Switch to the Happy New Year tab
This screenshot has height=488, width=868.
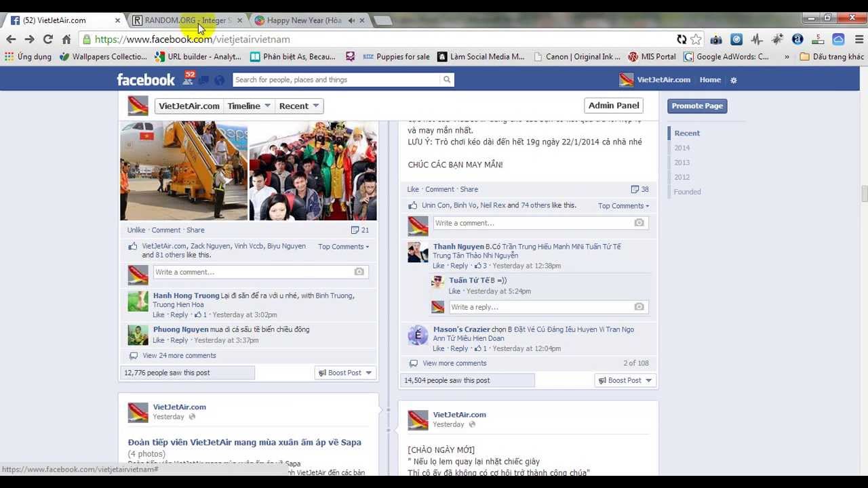point(305,20)
